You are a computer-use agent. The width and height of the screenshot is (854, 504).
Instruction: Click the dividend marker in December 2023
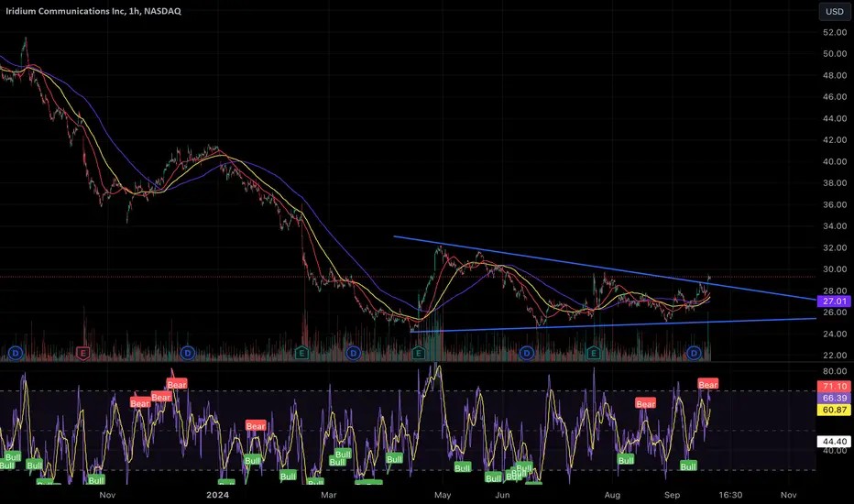(x=187, y=353)
